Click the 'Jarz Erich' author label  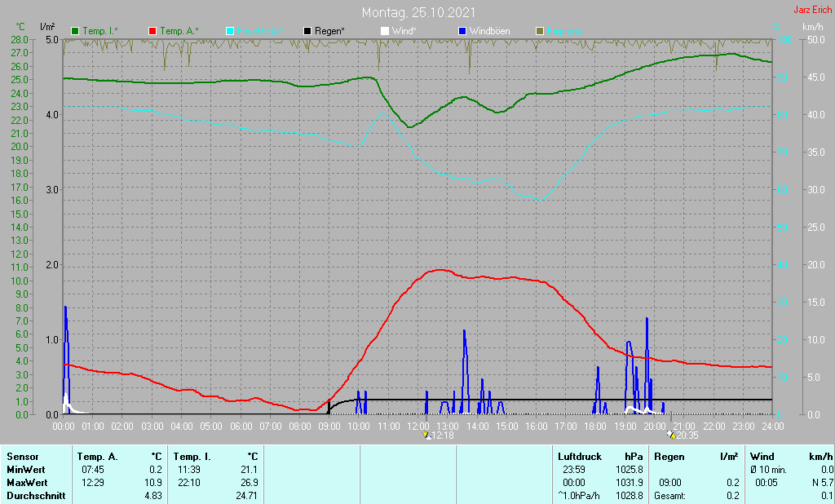click(x=813, y=10)
